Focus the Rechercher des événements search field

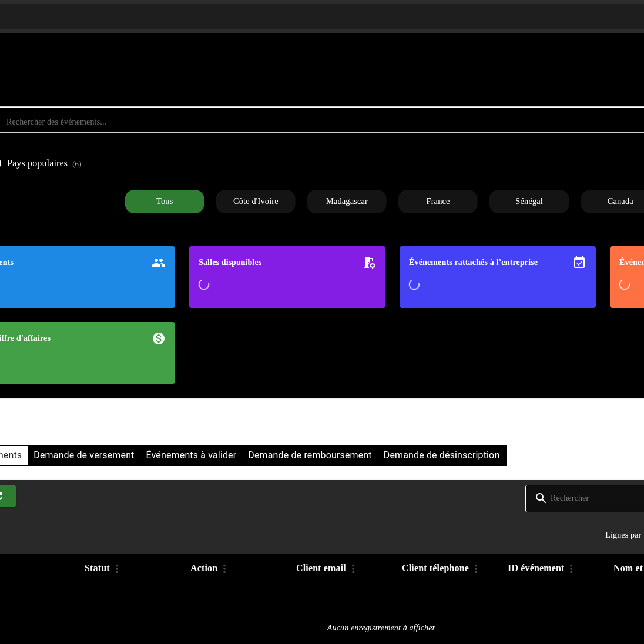click(x=294, y=122)
